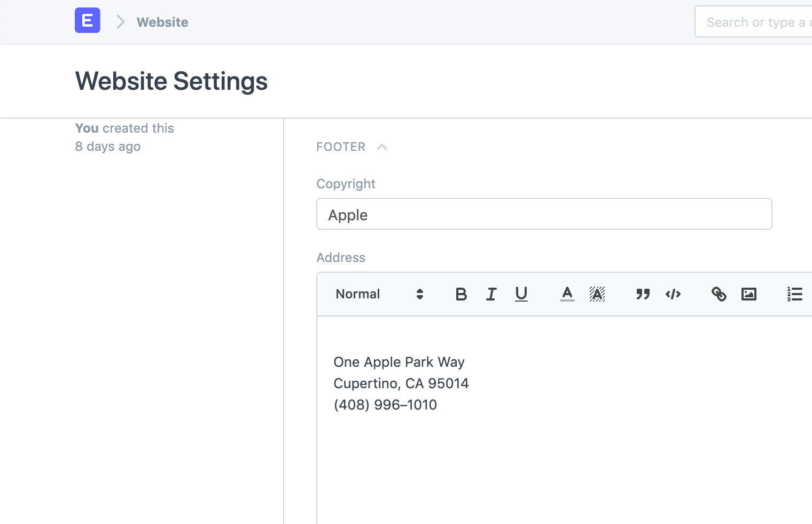The image size is (812, 524).
Task: Click the ERPNext logo icon
Action: tap(87, 20)
